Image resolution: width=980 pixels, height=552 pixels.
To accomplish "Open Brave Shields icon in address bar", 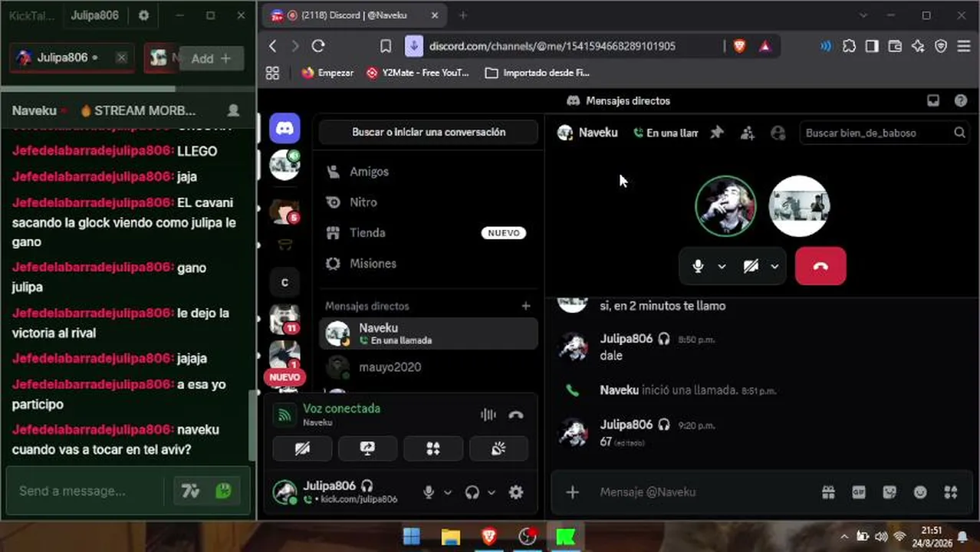I will click(739, 46).
